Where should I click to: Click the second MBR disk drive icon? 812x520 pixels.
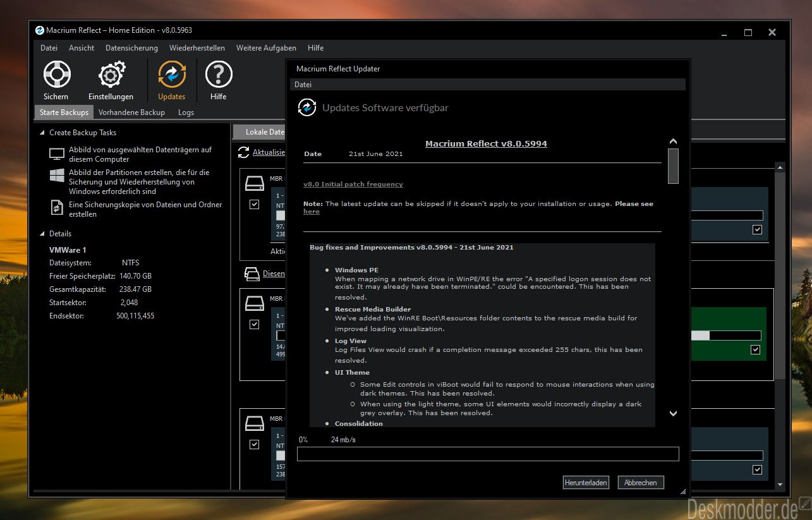[x=255, y=303]
